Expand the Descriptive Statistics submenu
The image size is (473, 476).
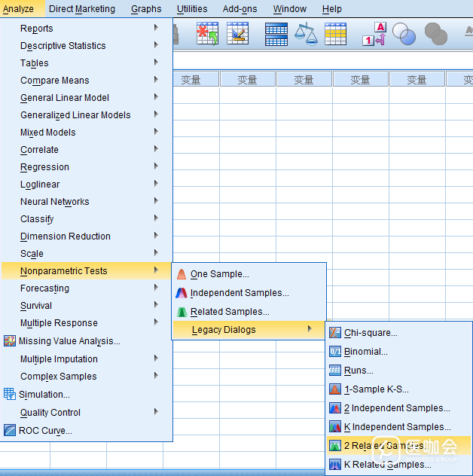click(63, 46)
